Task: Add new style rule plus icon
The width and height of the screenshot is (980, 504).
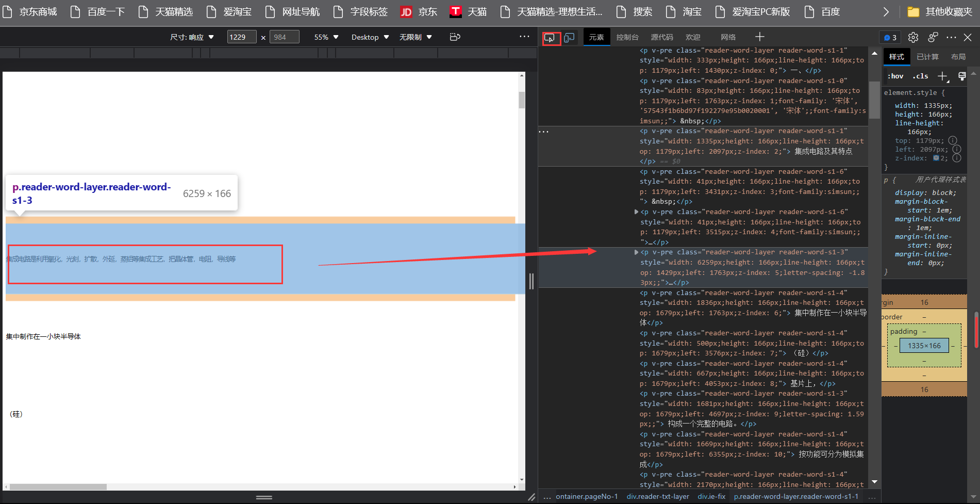Action: pyautogui.click(x=942, y=76)
